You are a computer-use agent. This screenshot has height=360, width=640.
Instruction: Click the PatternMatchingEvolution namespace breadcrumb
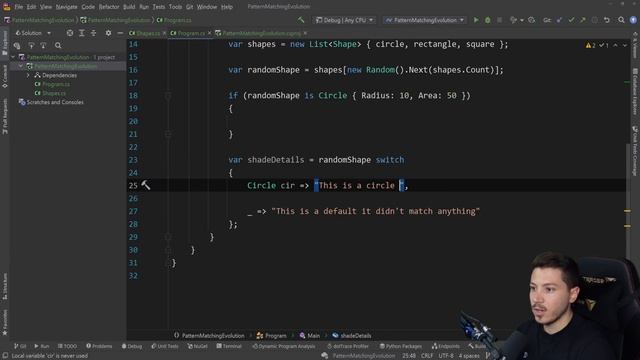[x=209, y=336]
